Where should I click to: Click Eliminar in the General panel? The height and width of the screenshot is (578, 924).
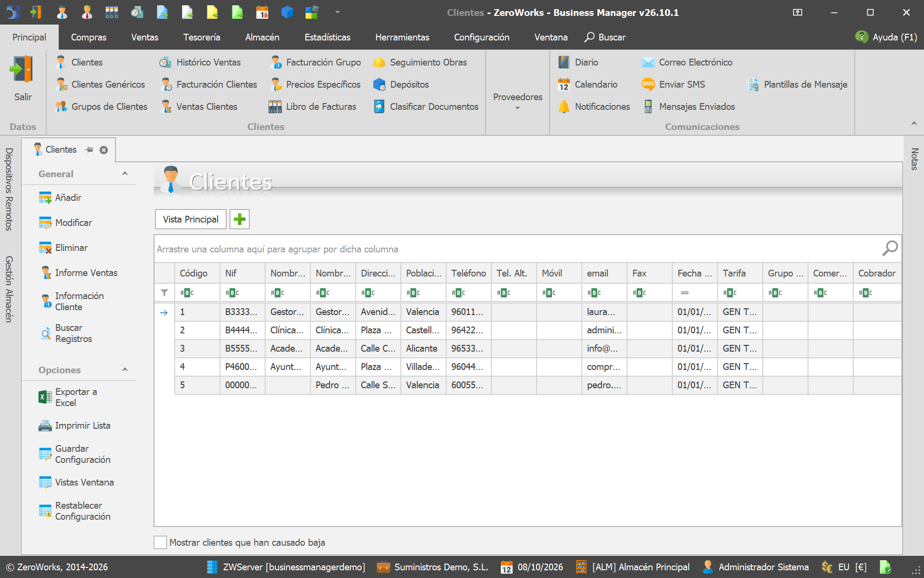pos(64,248)
